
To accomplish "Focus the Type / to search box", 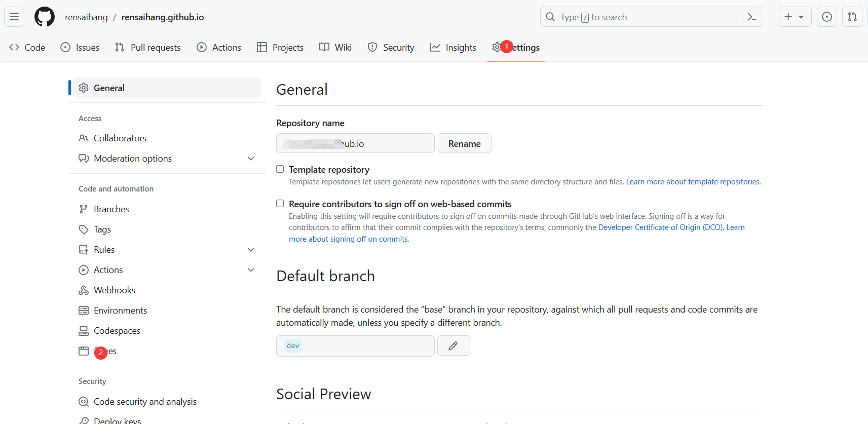I will click(x=651, y=17).
